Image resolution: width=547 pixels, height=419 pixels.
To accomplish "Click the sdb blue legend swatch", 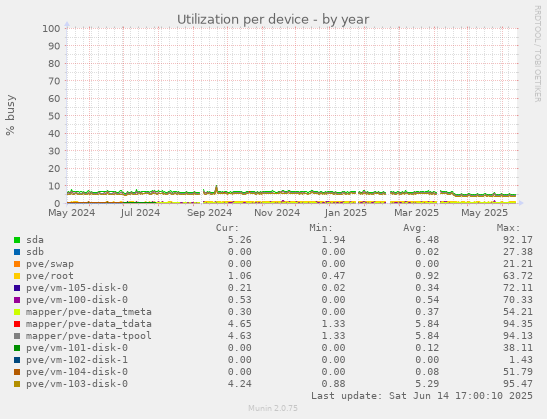I will [17, 252].
